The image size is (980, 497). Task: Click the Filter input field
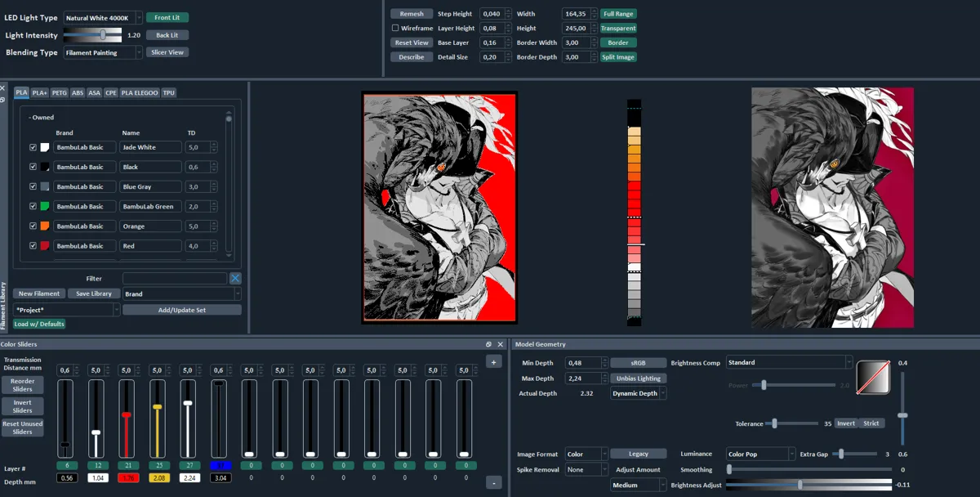(175, 279)
